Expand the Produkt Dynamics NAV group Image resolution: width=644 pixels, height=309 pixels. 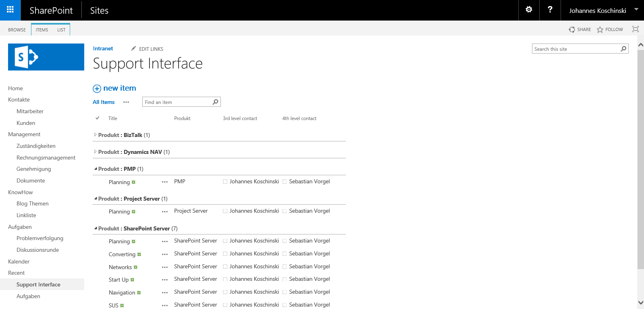coord(95,151)
